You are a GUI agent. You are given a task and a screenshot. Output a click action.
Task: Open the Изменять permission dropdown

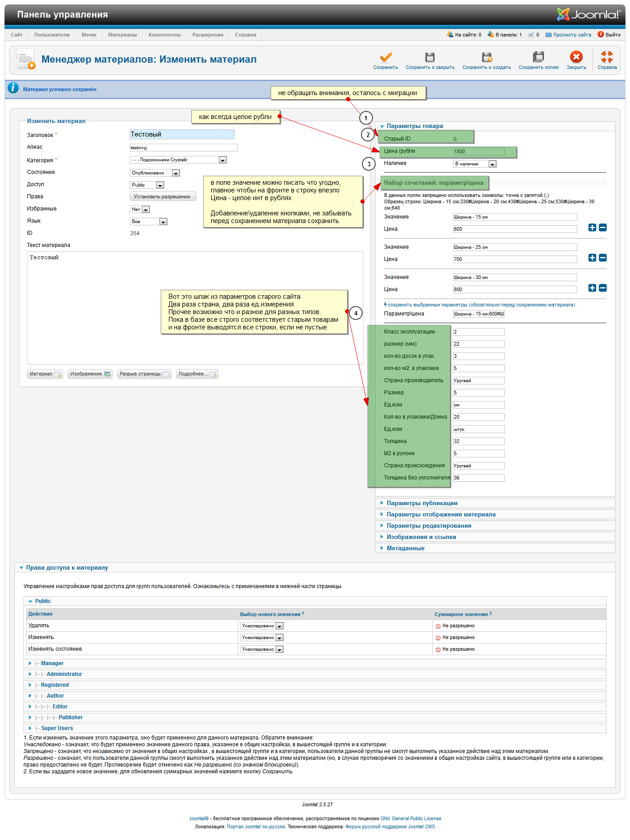(262, 638)
